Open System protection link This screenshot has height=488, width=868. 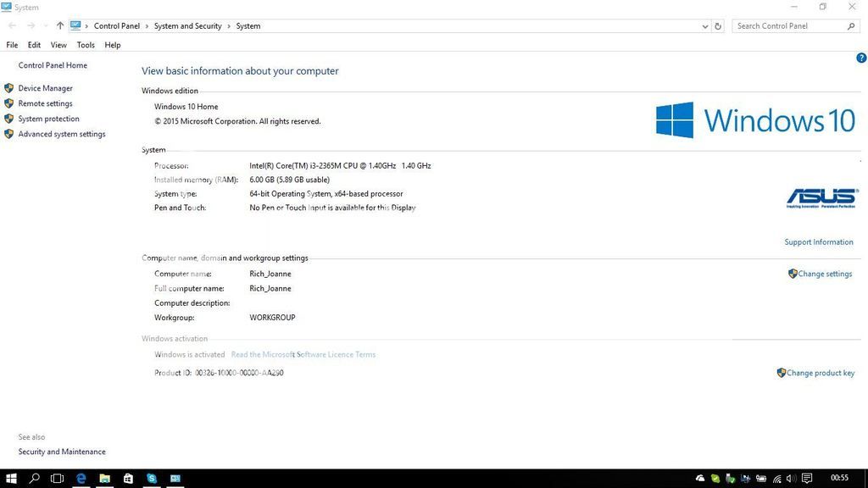pos(48,119)
